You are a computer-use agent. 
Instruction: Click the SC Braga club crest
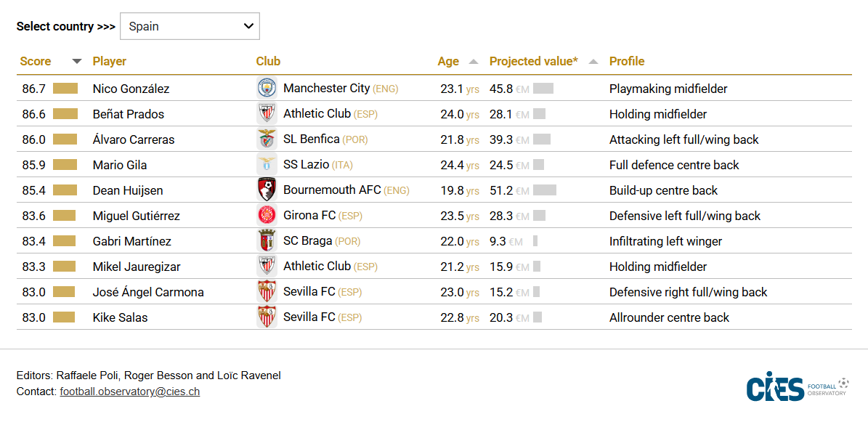click(267, 241)
